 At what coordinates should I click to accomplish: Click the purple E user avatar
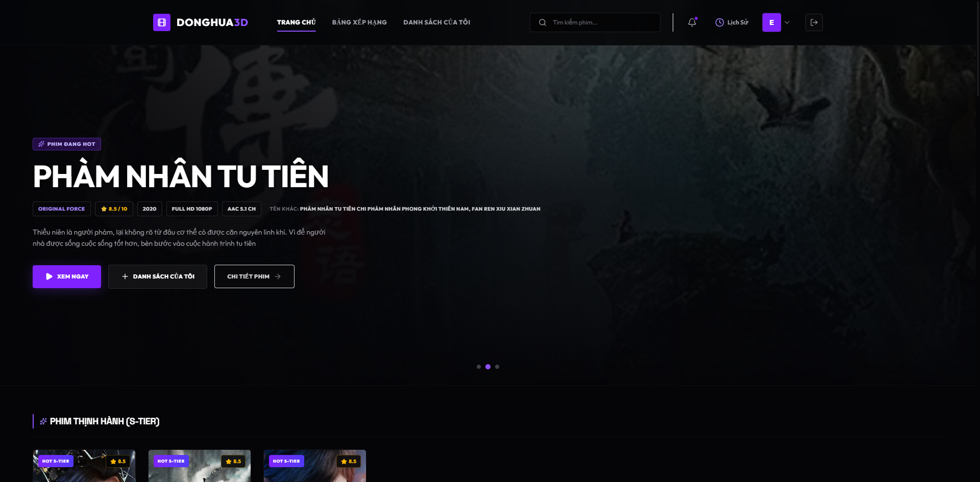pos(772,22)
